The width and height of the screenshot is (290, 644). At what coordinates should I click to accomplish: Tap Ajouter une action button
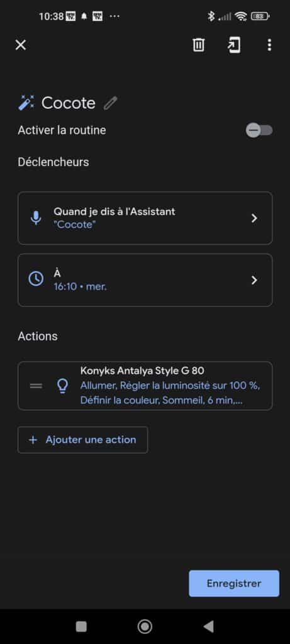point(82,440)
